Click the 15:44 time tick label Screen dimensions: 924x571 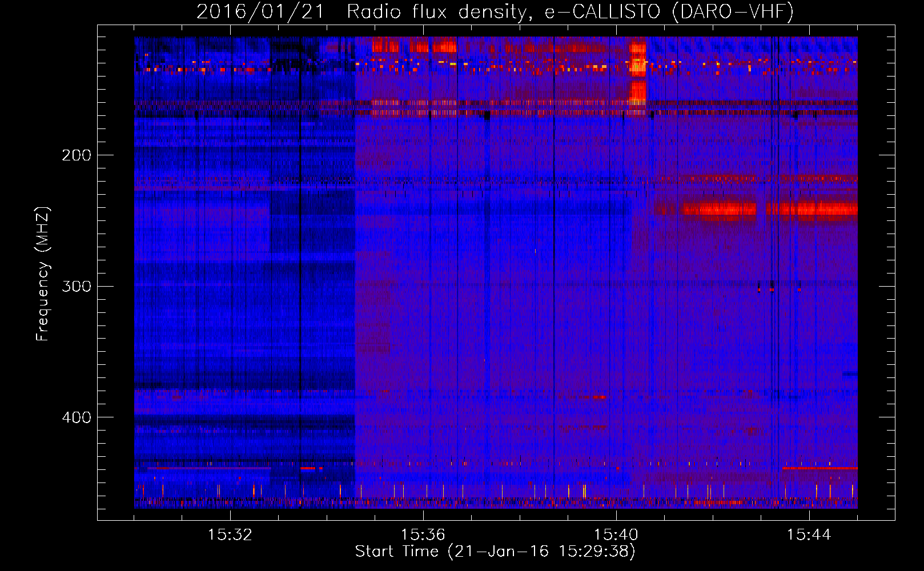tap(809, 535)
